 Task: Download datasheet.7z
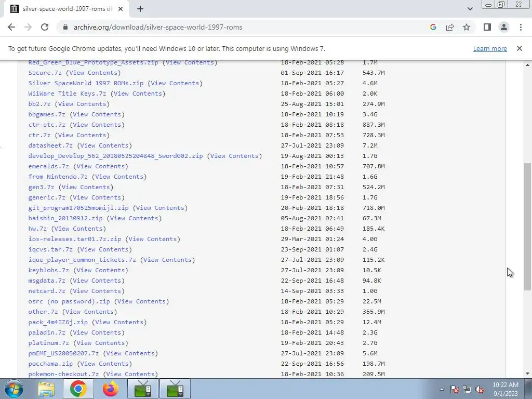pyautogui.click(x=50, y=145)
